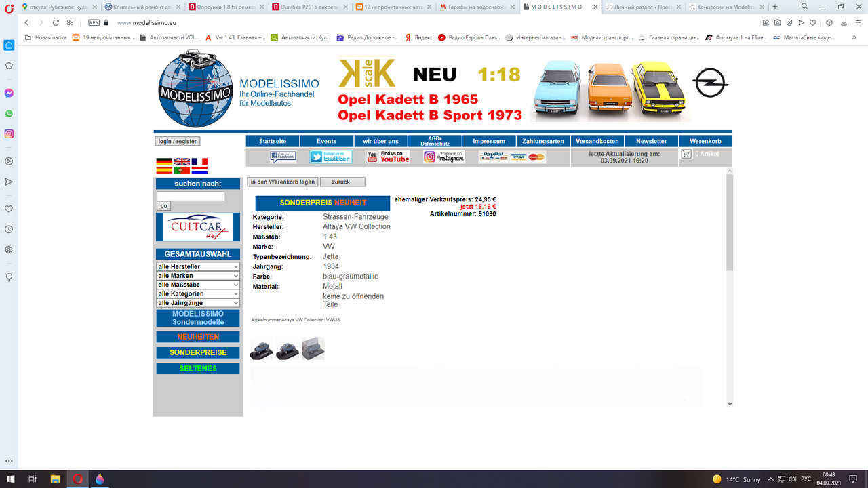Open the Startseite menu item
Image resolution: width=868 pixels, height=488 pixels.
pos(273,141)
